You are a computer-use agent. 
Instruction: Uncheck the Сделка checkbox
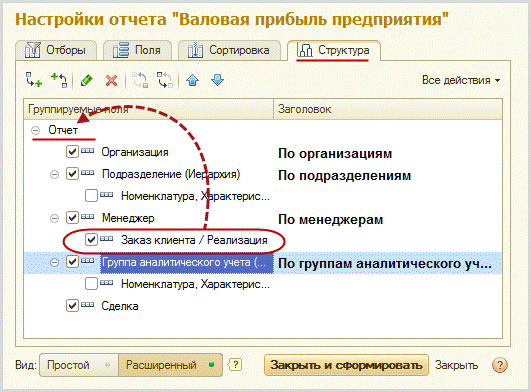[72, 305]
